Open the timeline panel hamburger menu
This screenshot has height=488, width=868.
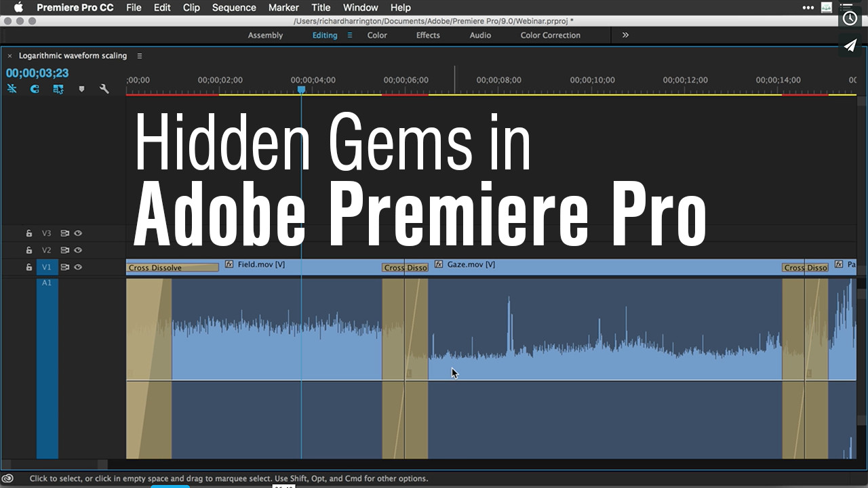click(140, 56)
